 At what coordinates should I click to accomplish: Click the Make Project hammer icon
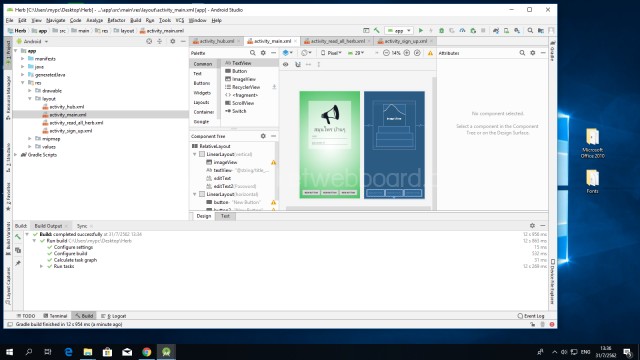(377, 31)
